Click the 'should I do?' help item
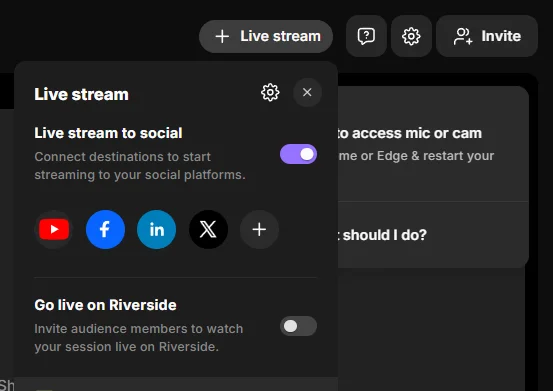This screenshot has width=553, height=391. point(384,235)
